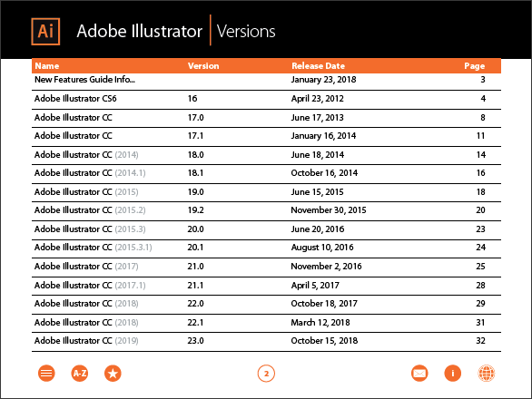The image size is (532, 399).
Task: Click the Page column header
Action: coord(474,66)
